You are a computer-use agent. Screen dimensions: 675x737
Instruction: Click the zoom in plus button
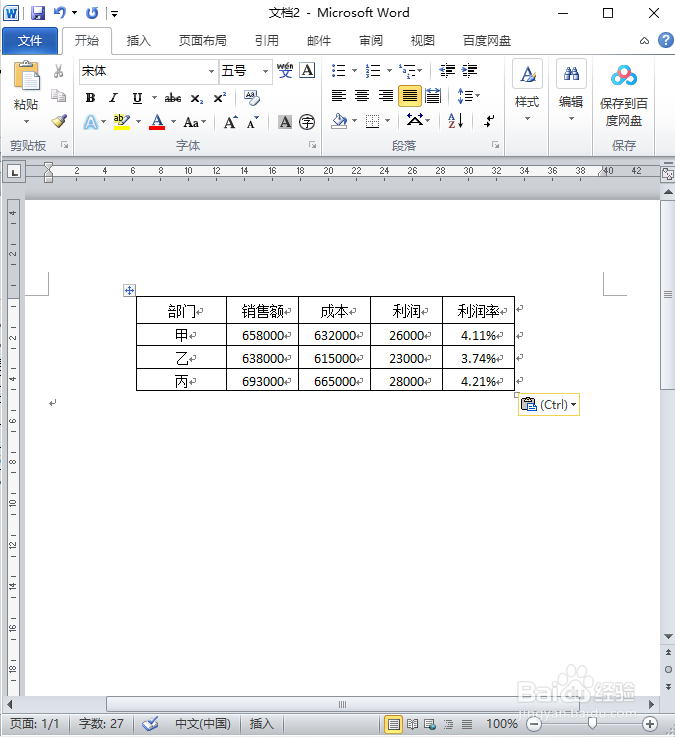[x=650, y=724]
